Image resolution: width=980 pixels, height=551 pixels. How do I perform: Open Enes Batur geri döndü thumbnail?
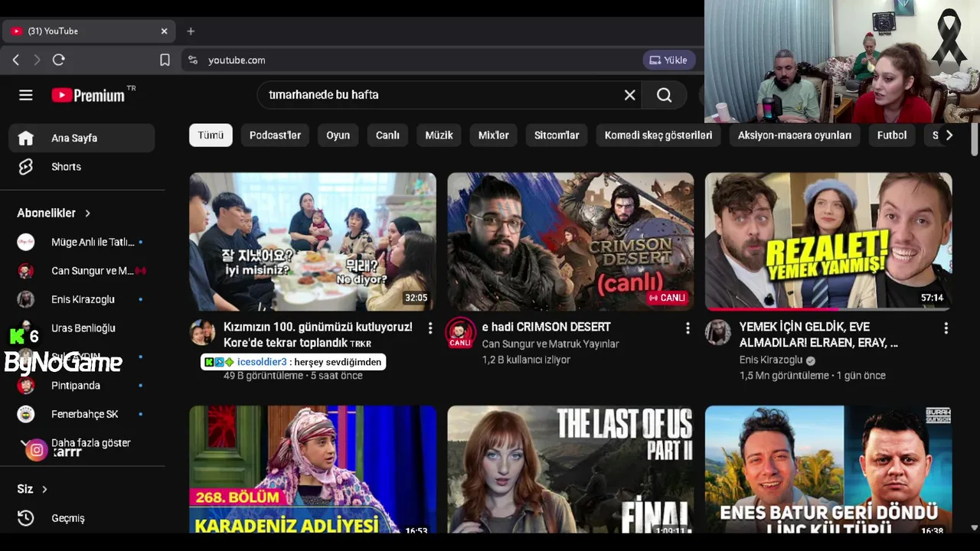tap(828, 469)
